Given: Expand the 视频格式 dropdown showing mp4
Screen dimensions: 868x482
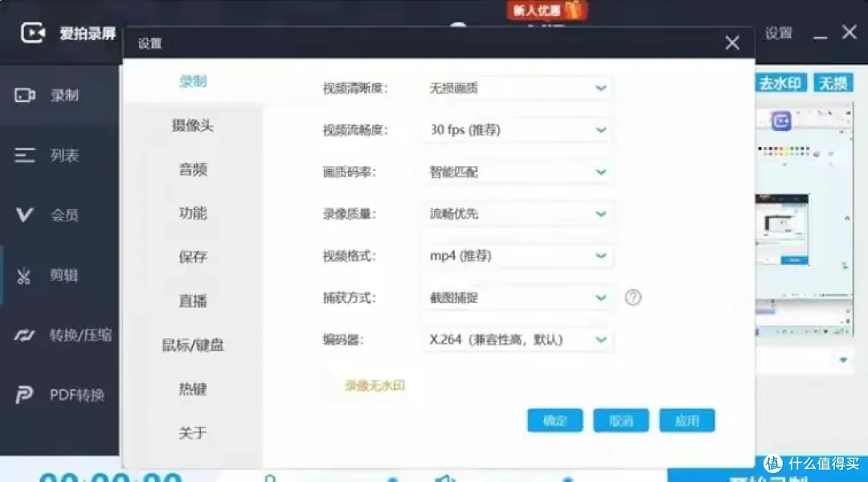Looking at the screenshot, I should click(x=517, y=255).
